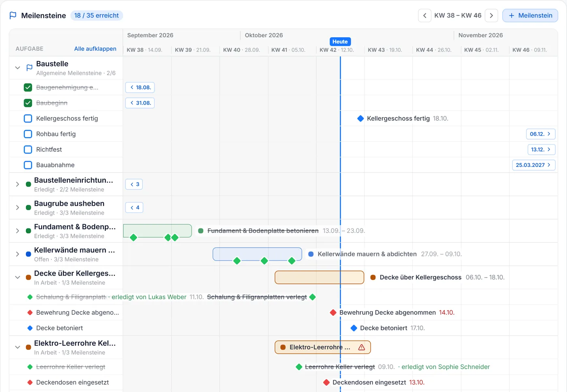The height and width of the screenshot is (392, 567).
Task: Go to previous calendar week range
Action: (424, 15)
